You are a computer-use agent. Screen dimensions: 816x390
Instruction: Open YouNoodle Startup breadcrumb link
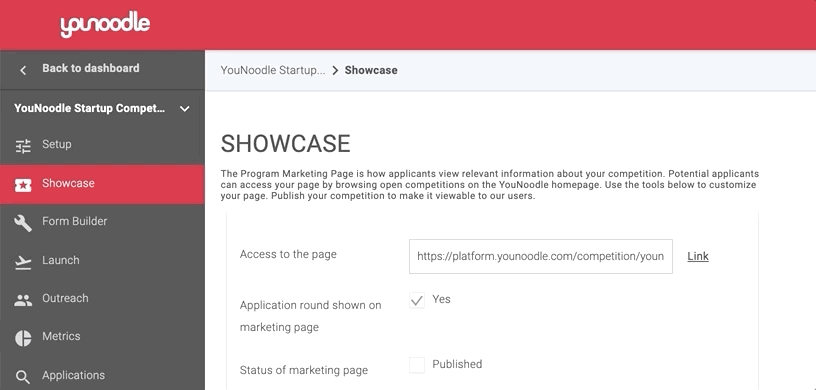click(x=273, y=70)
